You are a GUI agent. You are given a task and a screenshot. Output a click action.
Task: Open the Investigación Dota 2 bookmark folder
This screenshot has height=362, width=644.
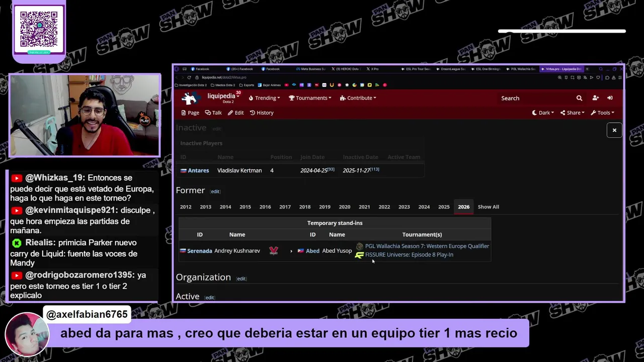pyautogui.click(x=191, y=85)
